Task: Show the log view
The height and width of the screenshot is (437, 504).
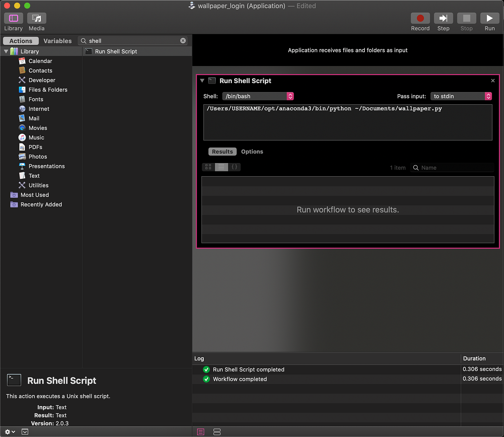Action: (x=201, y=432)
